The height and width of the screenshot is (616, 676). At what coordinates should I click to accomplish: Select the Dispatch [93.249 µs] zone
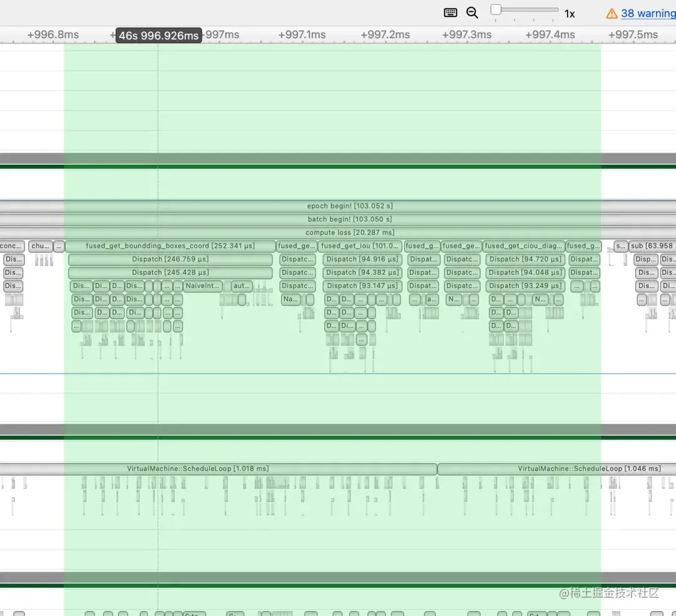click(525, 286)
